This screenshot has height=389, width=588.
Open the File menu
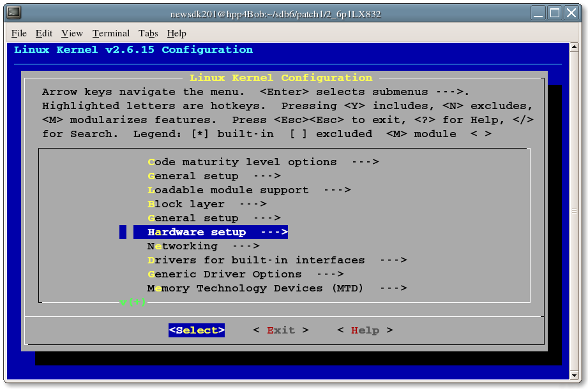point(19,33)
